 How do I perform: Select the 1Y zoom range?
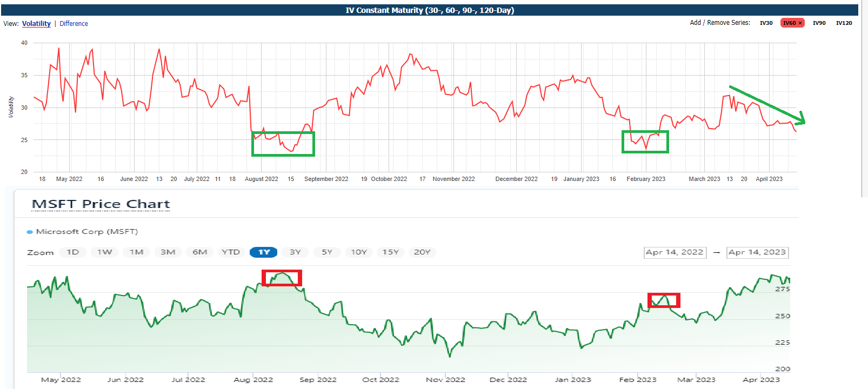pyautogui.click(x=263, y=252)
